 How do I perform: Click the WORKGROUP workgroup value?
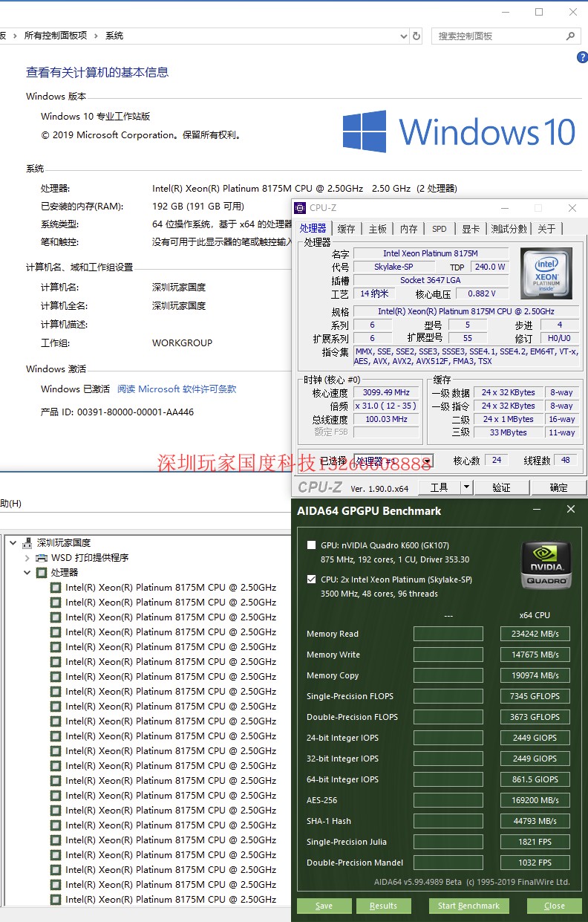tap(183, 342)
